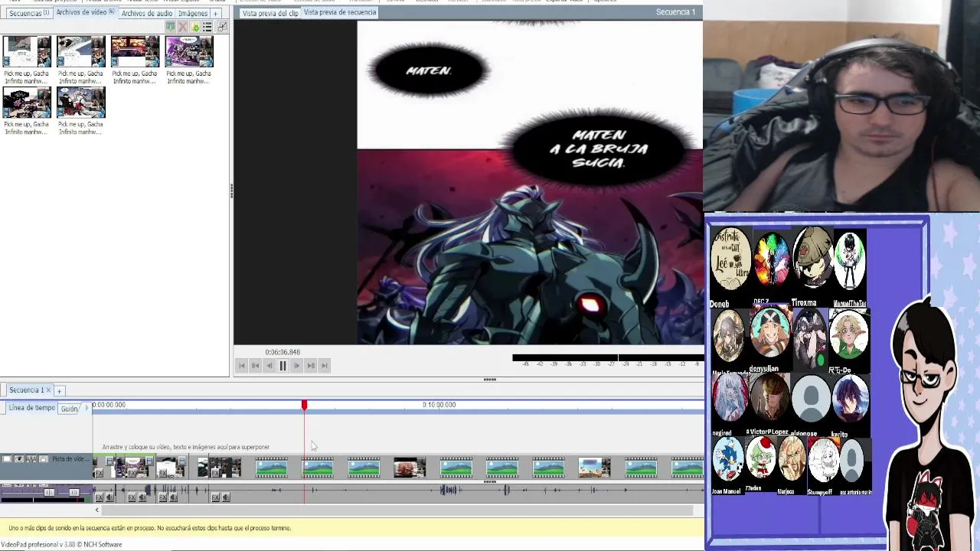980x551 pixels.
Task: Add new sequence with plus tab
Action: (59, 391)
